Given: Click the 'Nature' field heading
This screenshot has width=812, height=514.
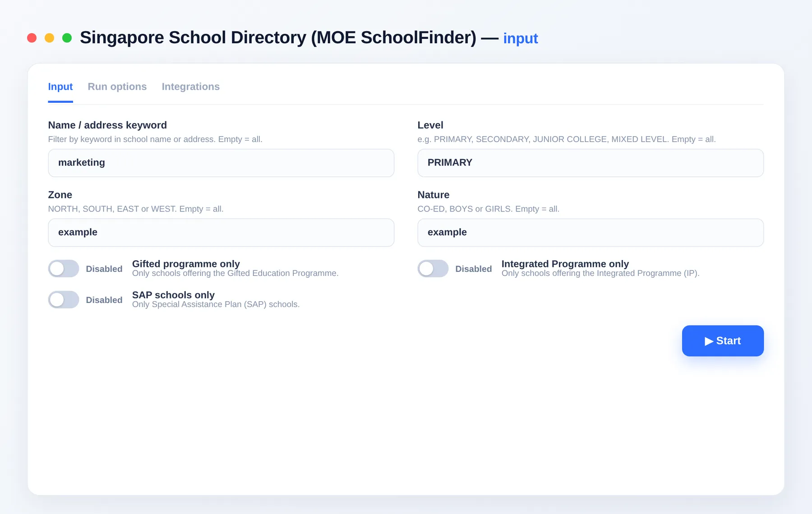Looking at the screenshot, I should tap(434, 195).
